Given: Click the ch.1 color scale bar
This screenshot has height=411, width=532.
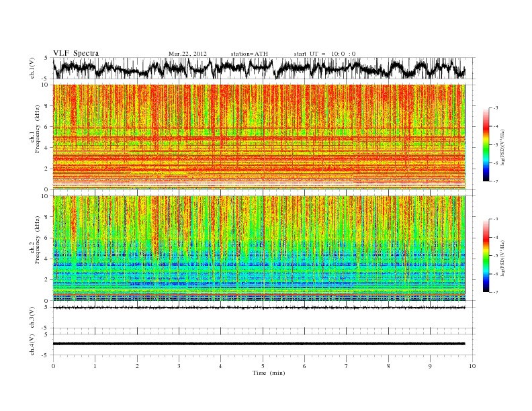Looking at the screenshot, I should tap(486, 144).
